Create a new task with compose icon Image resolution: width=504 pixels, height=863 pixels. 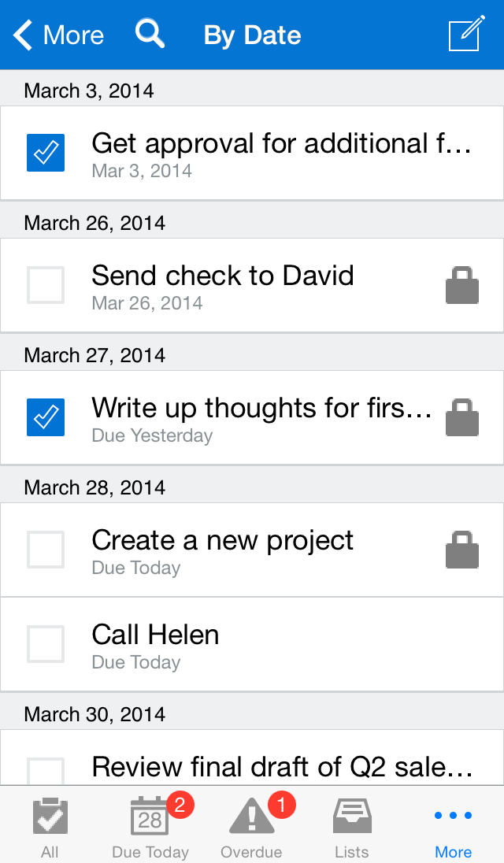466,35
